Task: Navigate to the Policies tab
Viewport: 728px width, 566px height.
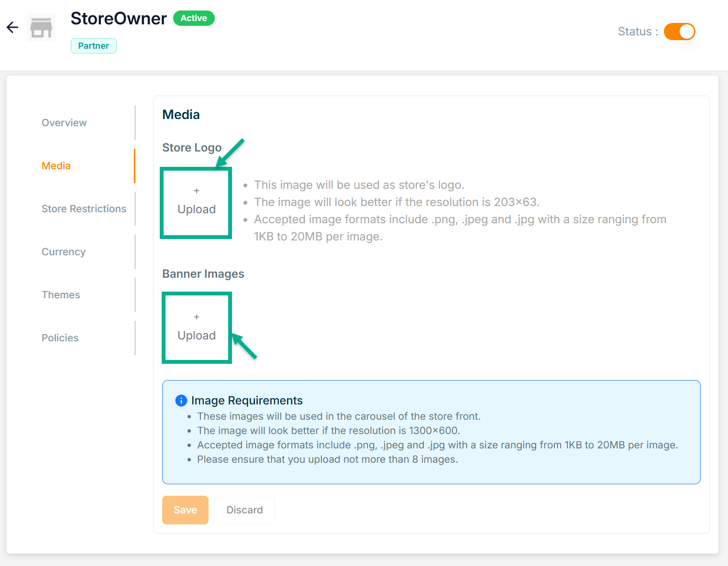Action: tap(60, 338)
